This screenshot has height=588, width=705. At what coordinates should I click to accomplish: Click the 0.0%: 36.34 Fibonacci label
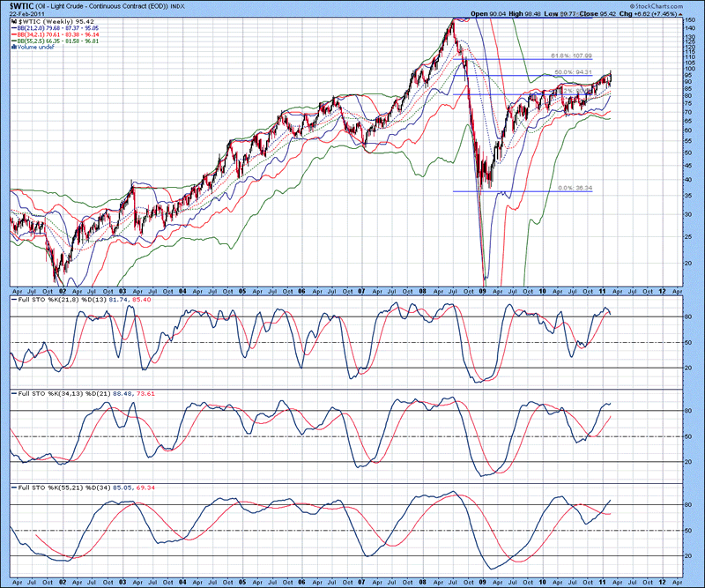[575, 188]
